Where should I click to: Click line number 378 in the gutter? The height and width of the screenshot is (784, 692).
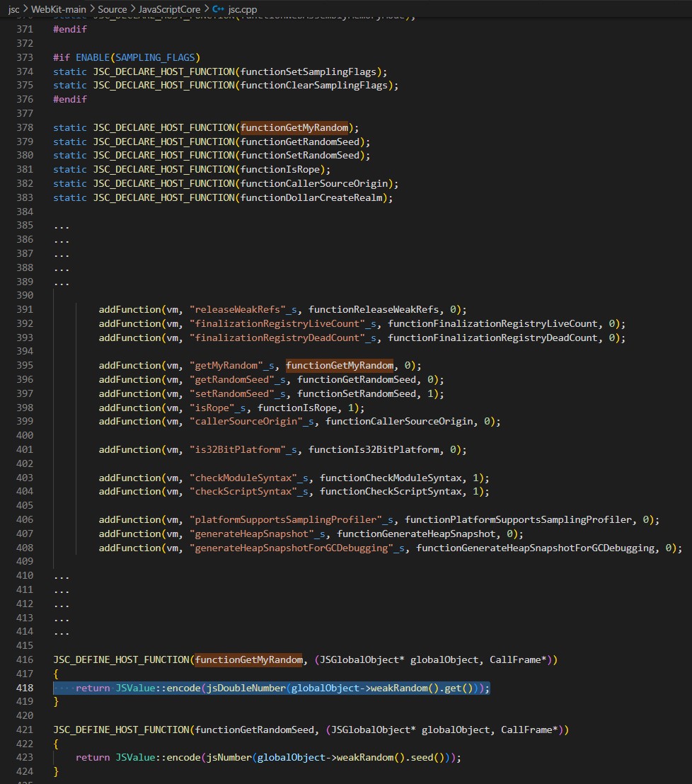pos(25,127)
